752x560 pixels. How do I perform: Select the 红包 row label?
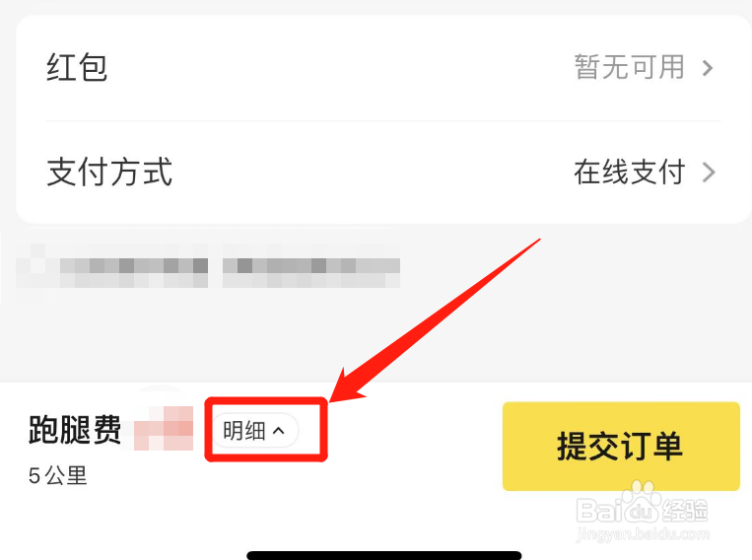[x=77, y=68]
